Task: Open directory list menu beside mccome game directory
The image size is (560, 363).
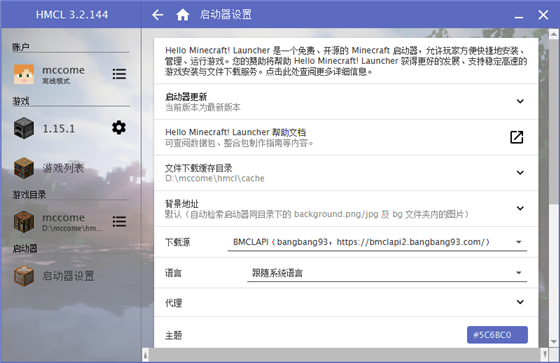Action: coord(119,222)
